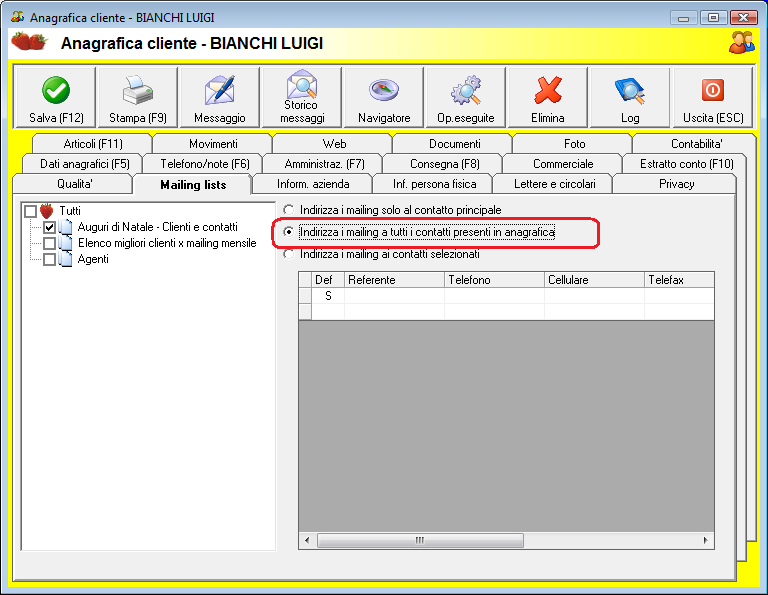
Task: Switch to the Commerciale tab
Action: (563, 164)
